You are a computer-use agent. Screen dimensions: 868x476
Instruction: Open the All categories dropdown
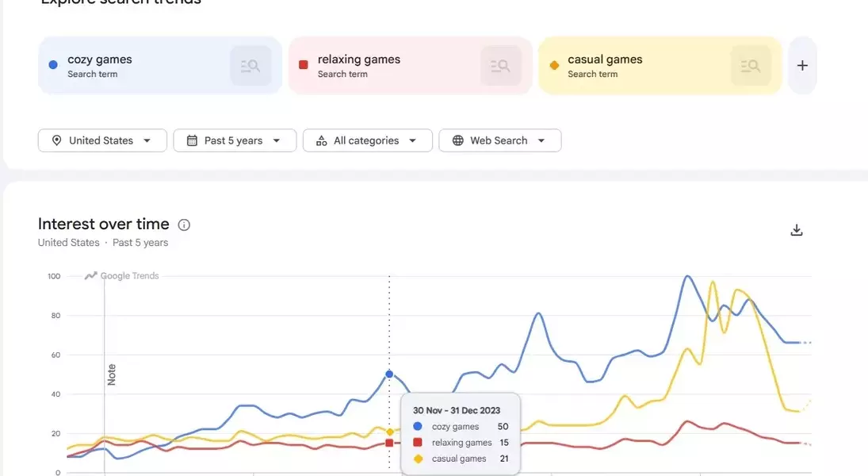tap(368, 140)
